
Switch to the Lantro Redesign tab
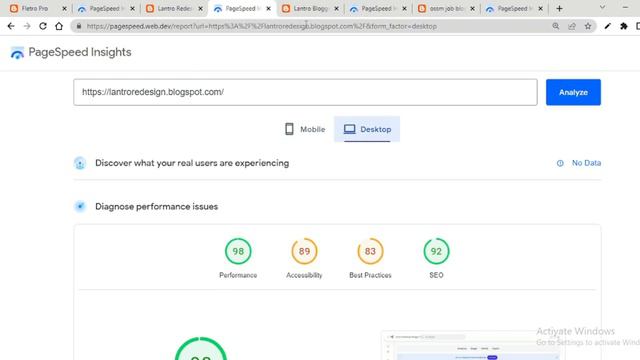tap(174, 9)
